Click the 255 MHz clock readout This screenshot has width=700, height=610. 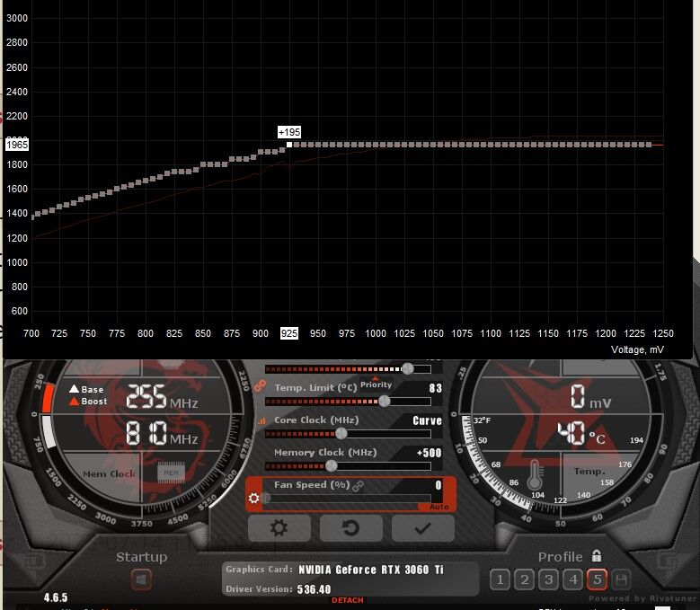(162, 397)
